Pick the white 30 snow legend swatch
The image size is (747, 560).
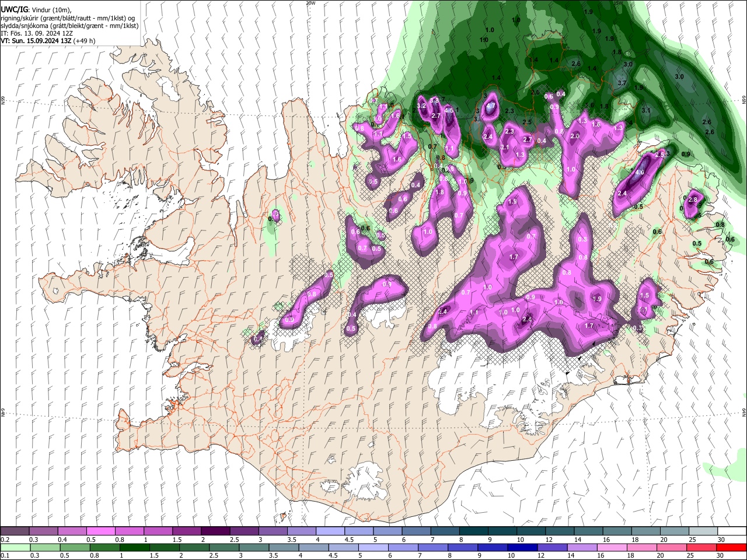(x=732, y=531)
